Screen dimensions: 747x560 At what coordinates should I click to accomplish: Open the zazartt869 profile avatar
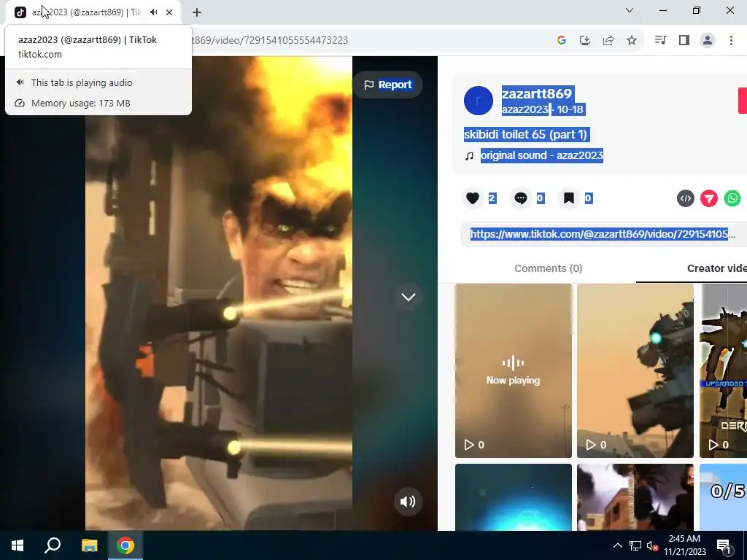[479, 101]
